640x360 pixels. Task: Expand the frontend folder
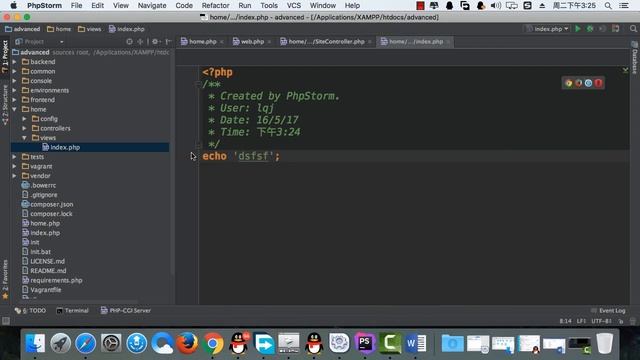(x=15, y=100)
